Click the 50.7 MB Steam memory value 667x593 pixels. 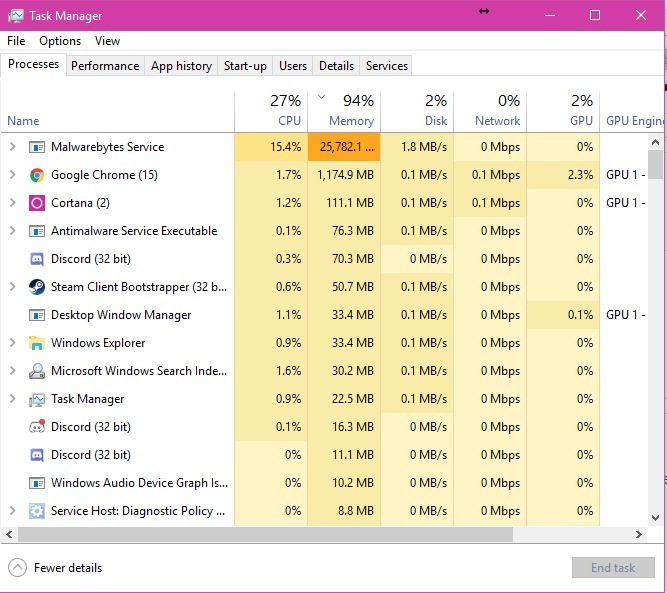(x=353, y=287)
